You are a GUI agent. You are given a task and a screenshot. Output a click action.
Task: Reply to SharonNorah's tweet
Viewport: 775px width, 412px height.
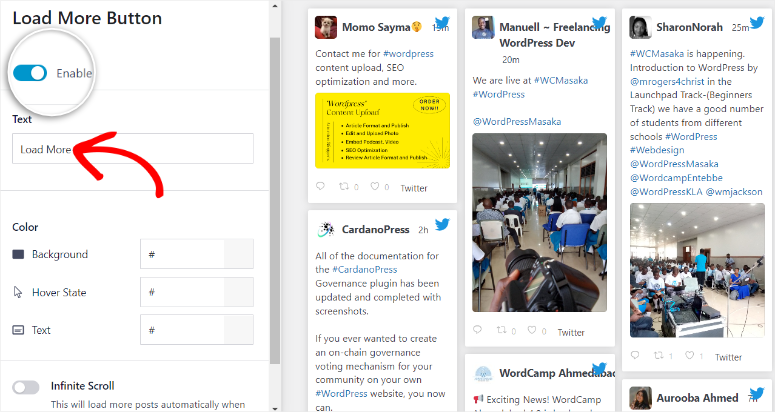pos(635,355)
